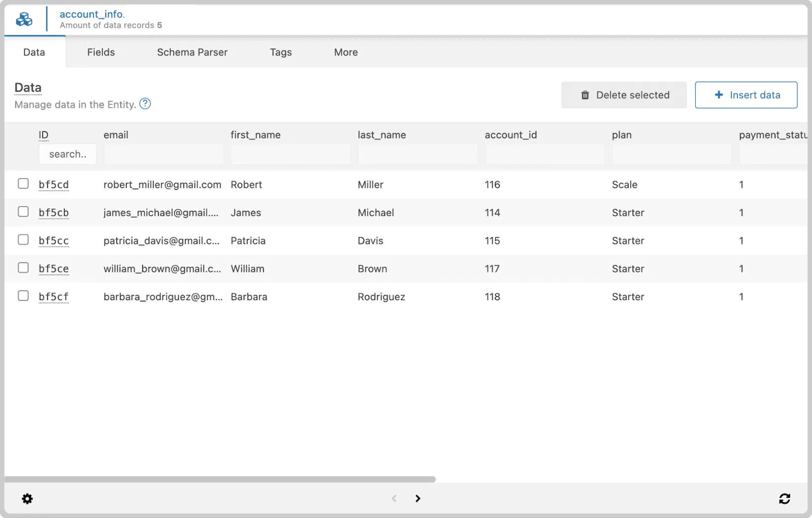Click the Delete selected button

[624, 95]
